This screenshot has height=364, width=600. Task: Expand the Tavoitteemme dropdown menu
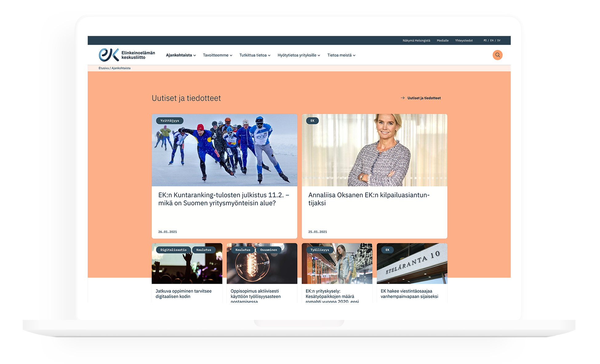click(217, 55)
